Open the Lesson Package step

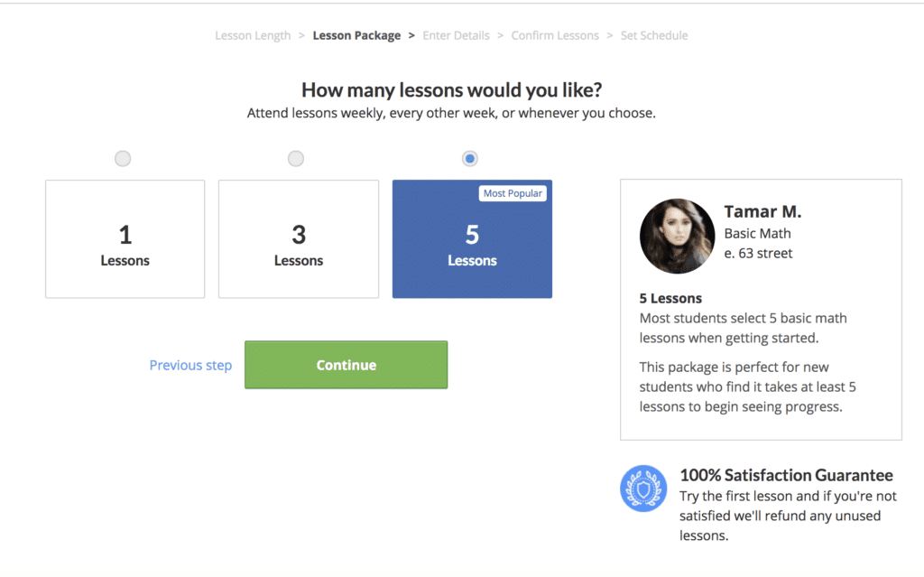coord(356,35)
